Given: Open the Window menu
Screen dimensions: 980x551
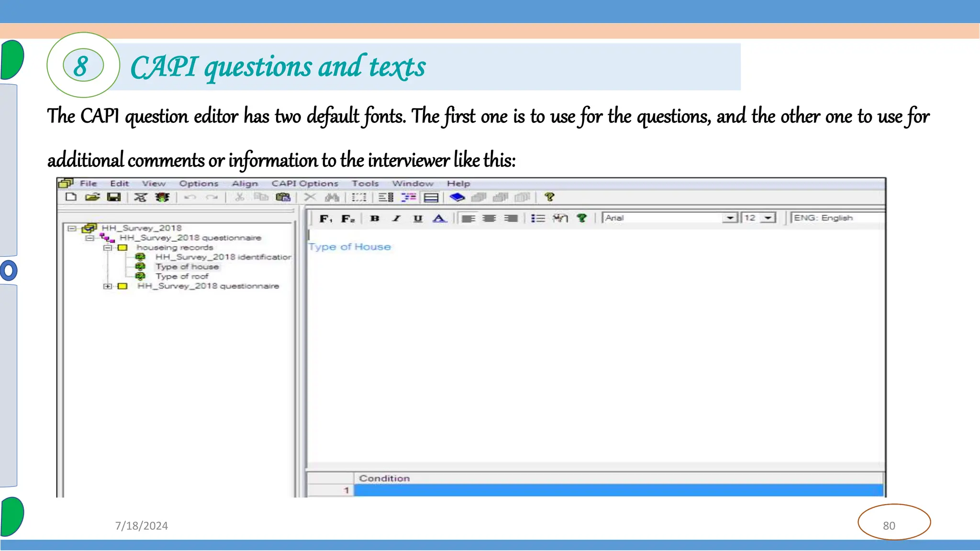Looking at the screenshot, I should point(412,184).
